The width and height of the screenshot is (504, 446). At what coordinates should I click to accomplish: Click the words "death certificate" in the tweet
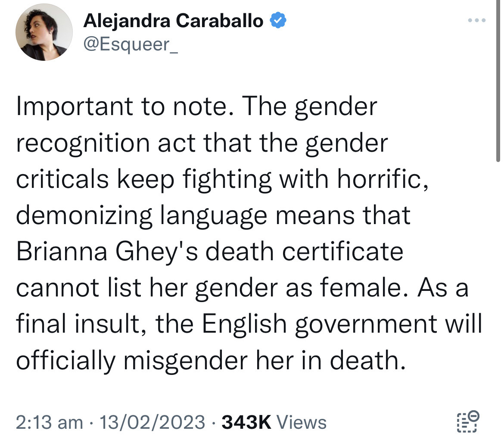coord(305,252)
